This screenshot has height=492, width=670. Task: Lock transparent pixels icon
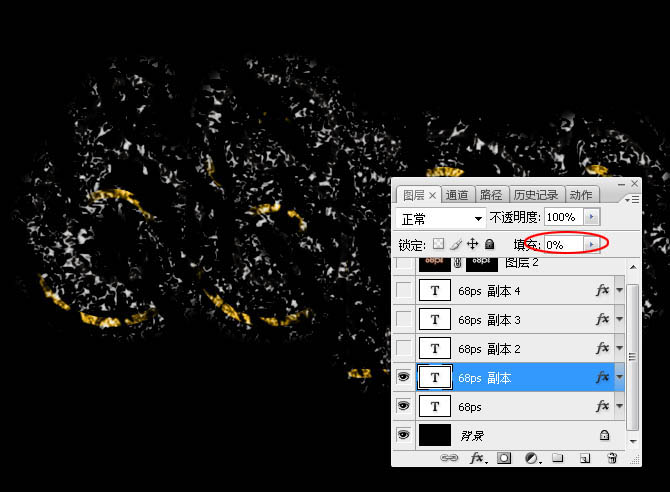coord(438,244)
